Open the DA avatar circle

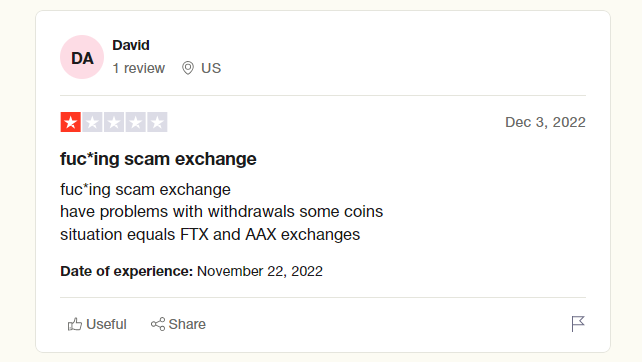(x=82, y=57)
